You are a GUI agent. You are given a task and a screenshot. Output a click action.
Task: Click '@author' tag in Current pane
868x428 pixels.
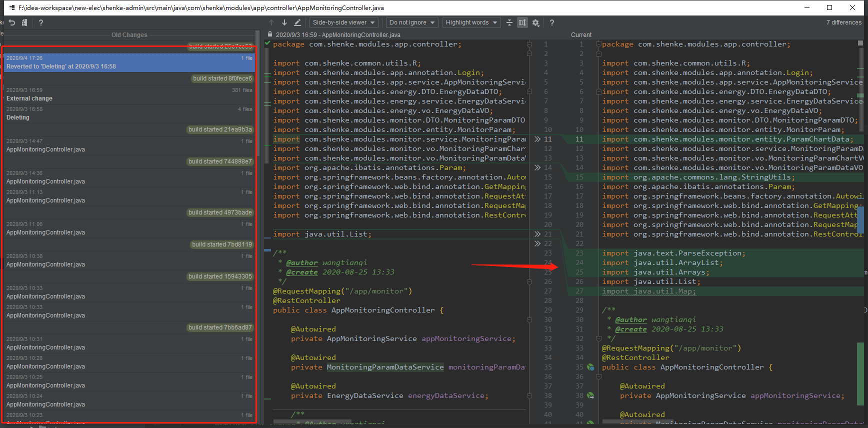(631, 320)
